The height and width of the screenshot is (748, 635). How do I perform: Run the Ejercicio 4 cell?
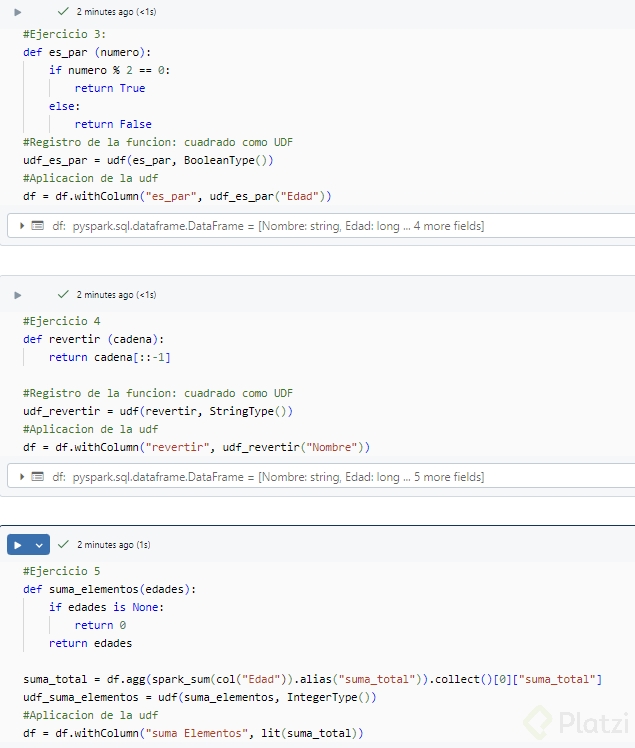18,295
